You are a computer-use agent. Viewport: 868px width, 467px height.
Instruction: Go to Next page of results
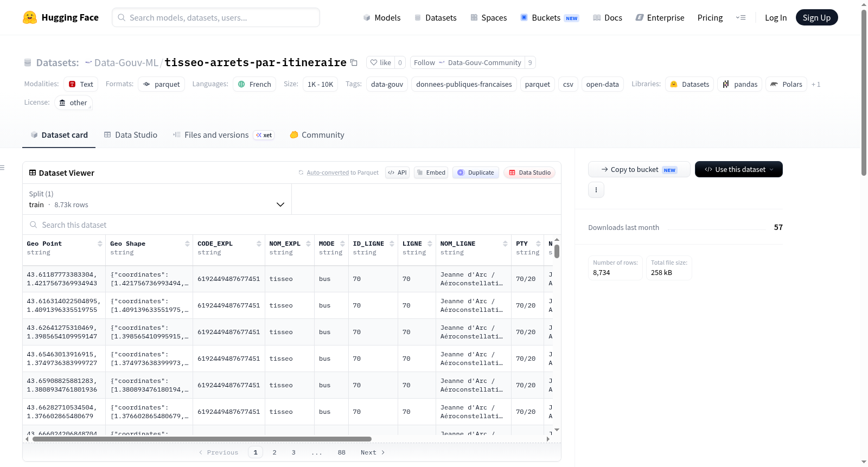click(x=373, y=452)
